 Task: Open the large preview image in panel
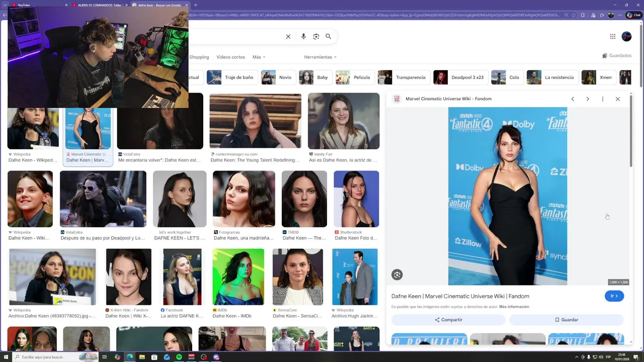(508, 196)
